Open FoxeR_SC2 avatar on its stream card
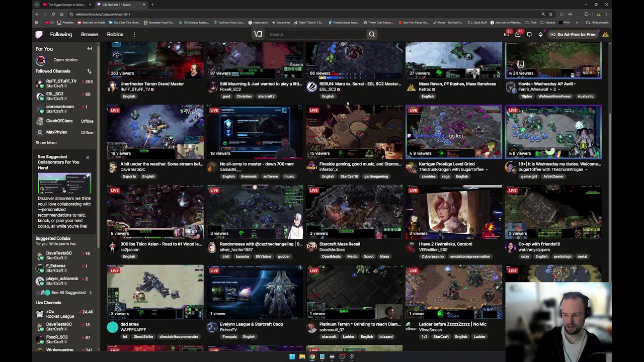Image resolution: width=644 pixels, height=362 pixels. point(212,86)
